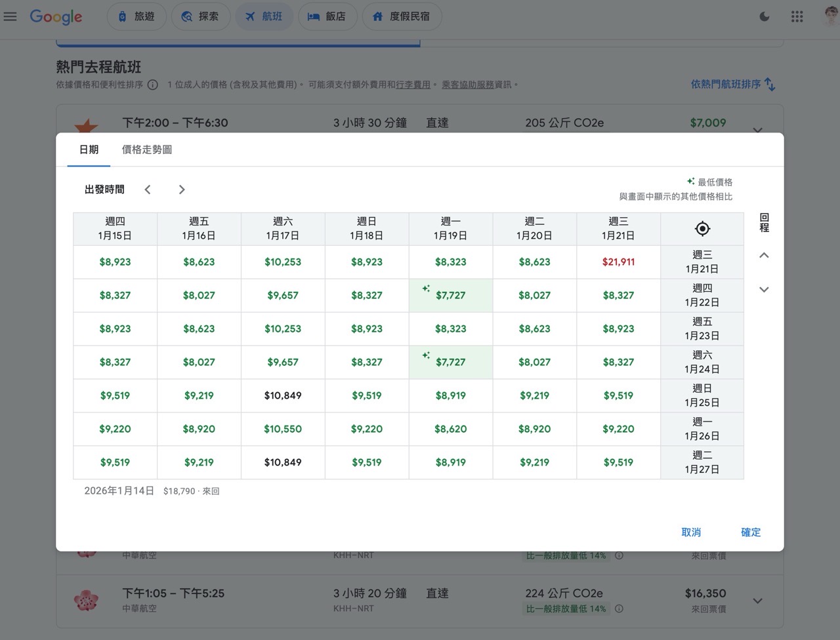Viewport: 840px width, 640px height.
Task: Select the 探索 tab
Action: coord(201,16)
